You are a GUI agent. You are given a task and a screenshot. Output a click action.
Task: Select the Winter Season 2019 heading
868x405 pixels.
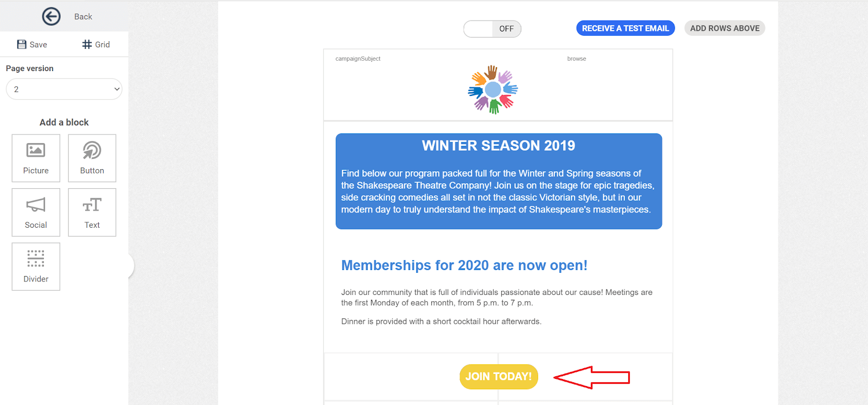click(499, 145)
